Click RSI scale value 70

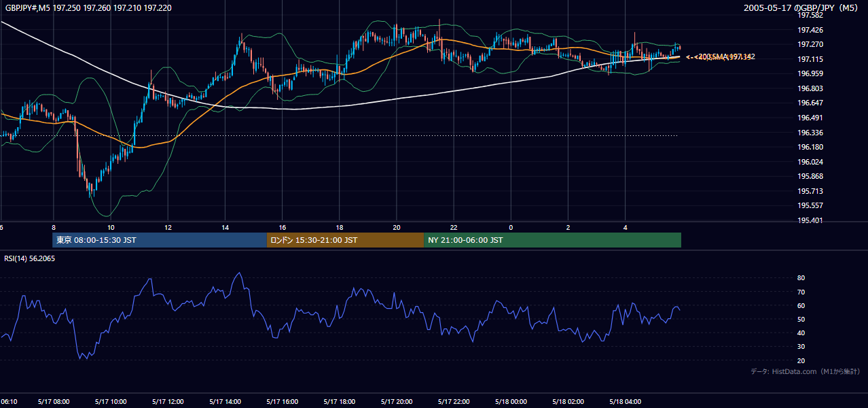pos(801,292)
